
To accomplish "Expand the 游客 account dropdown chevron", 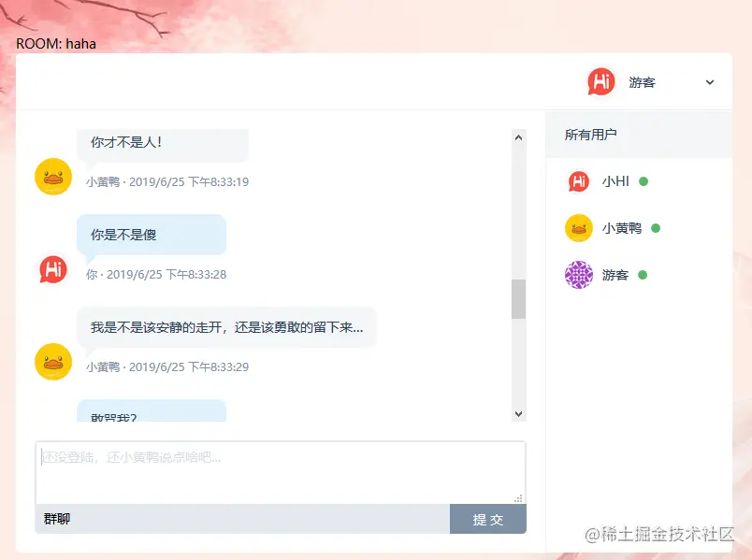I will click(710, 82).
